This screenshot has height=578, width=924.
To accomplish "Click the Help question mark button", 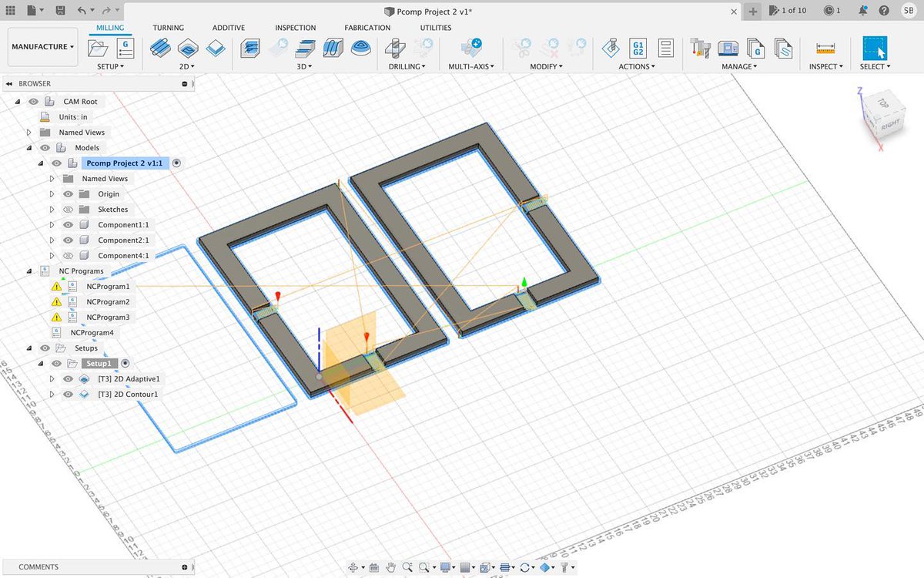I will point(885,11).
